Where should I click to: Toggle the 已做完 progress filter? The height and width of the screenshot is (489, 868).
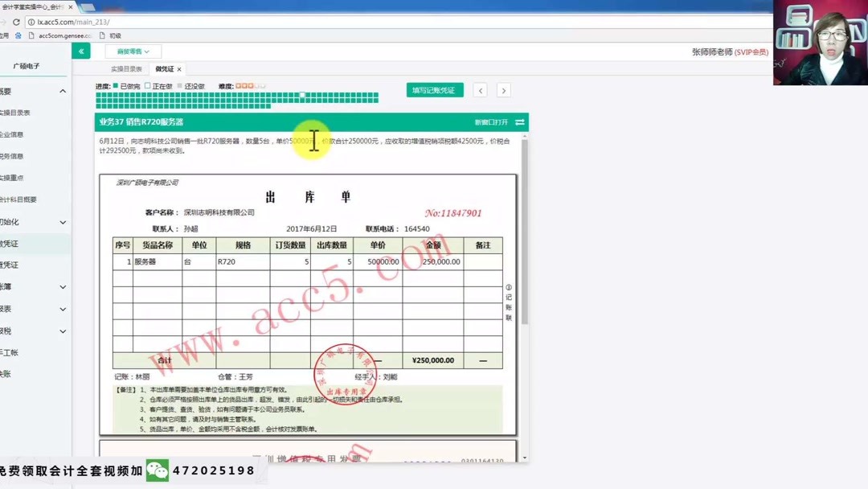(x=116, y=85)
